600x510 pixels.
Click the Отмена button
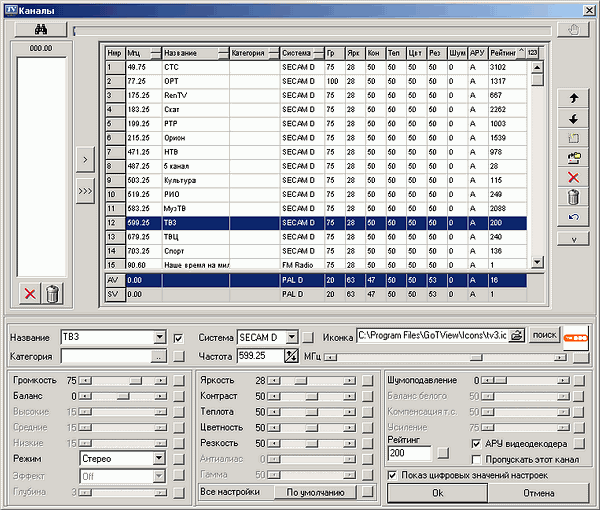tap(538, 493)
